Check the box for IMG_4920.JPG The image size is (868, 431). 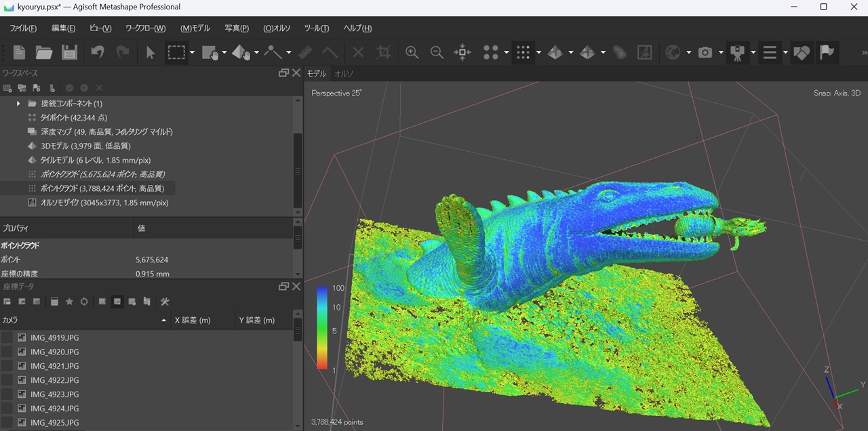point(7,352)
